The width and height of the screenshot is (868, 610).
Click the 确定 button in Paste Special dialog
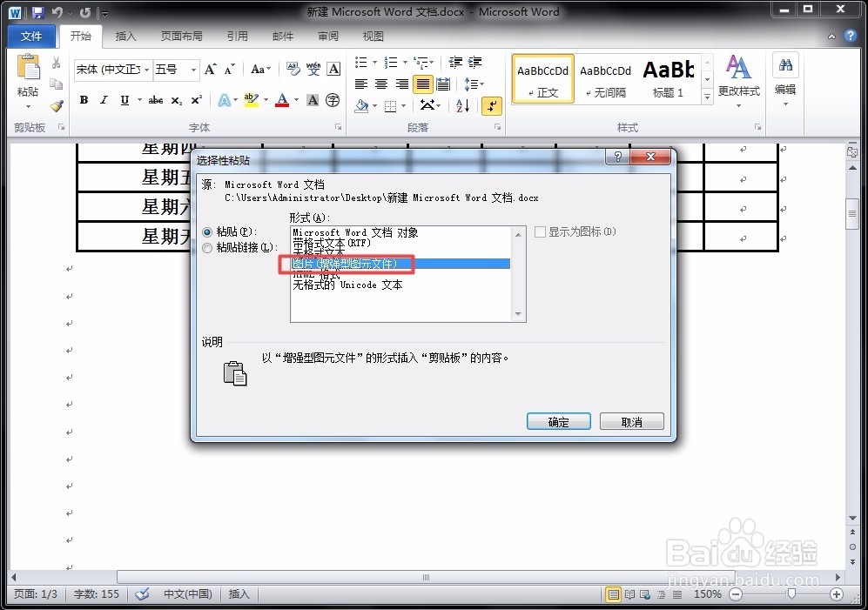point(558,421)
